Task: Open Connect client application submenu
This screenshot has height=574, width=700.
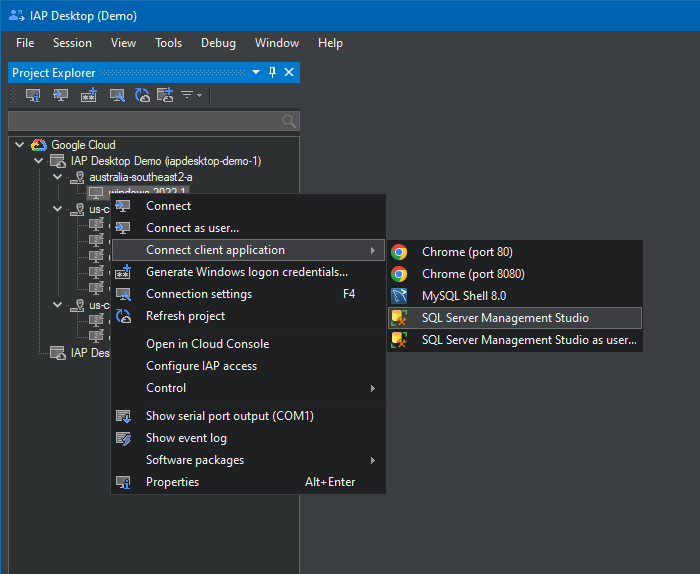Action: coord(248,250)
